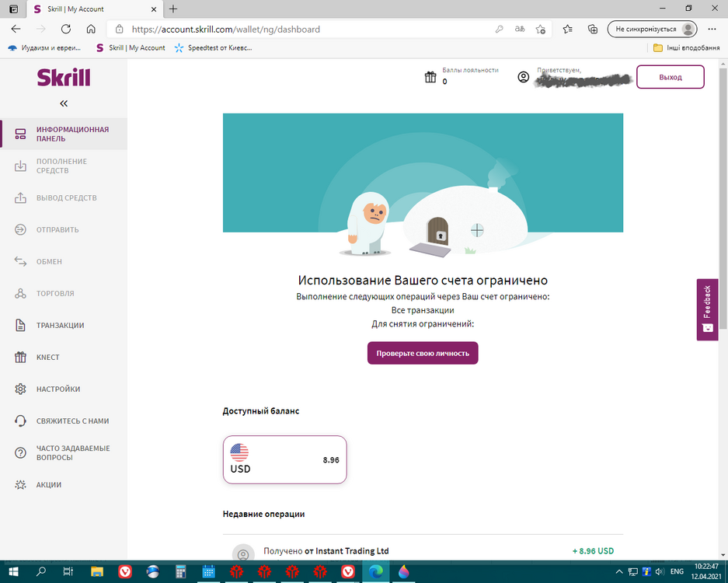Viewport: 728px width, 583px height.
Task: Click the browser back arrow
Action: click(16, 29)
